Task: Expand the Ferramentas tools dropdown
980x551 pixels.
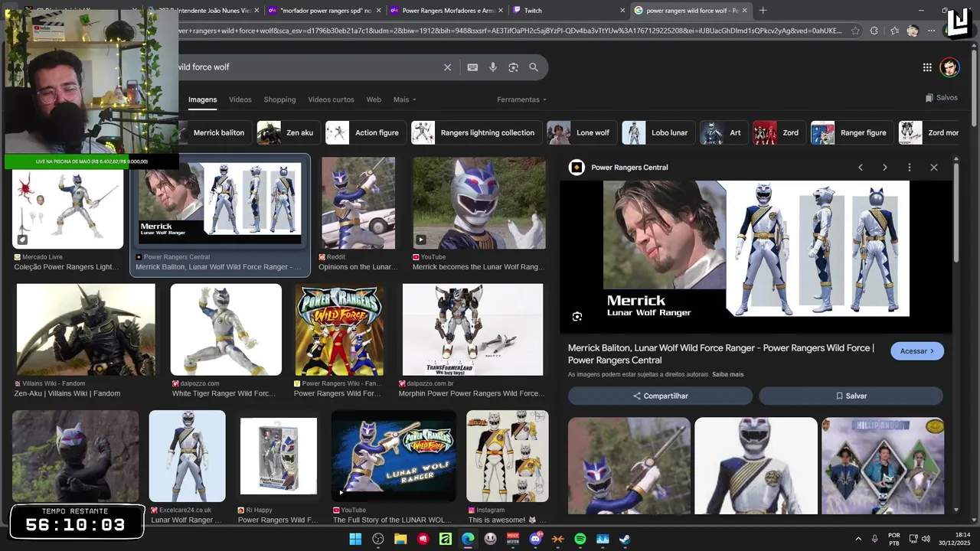Action: point(522,99)
